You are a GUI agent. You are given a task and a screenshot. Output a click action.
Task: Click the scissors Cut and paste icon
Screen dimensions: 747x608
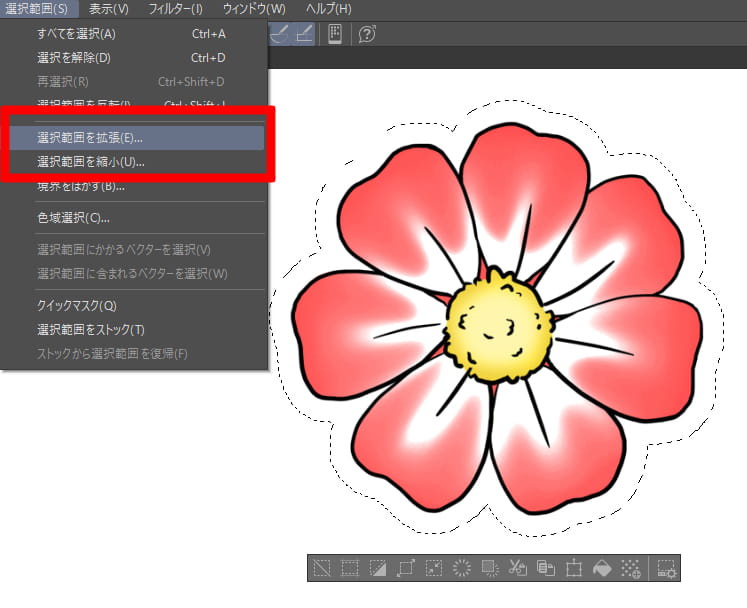point(518,569)
